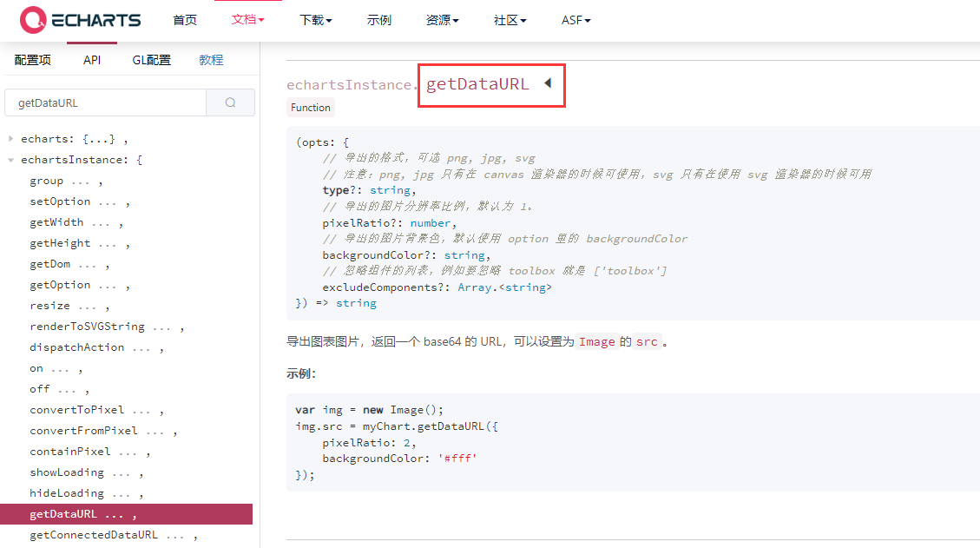Go to 首页 in navigation
Viewport: 980px width, 548px height.
point(185,20)
